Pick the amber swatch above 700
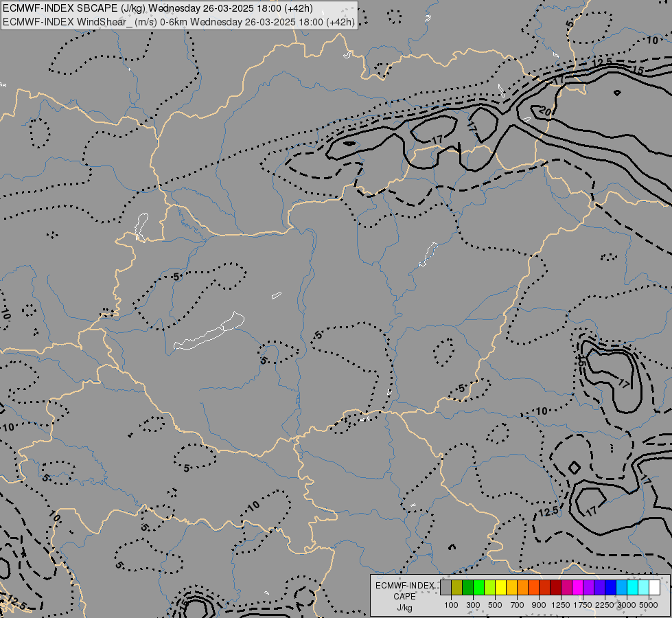 click(511, 588)
